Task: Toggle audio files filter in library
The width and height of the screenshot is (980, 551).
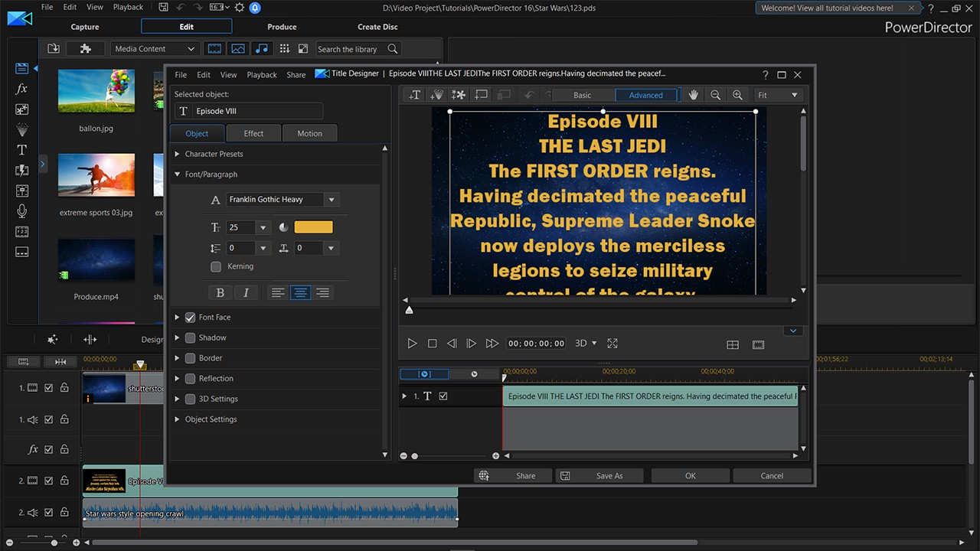Action: point(262,48)
